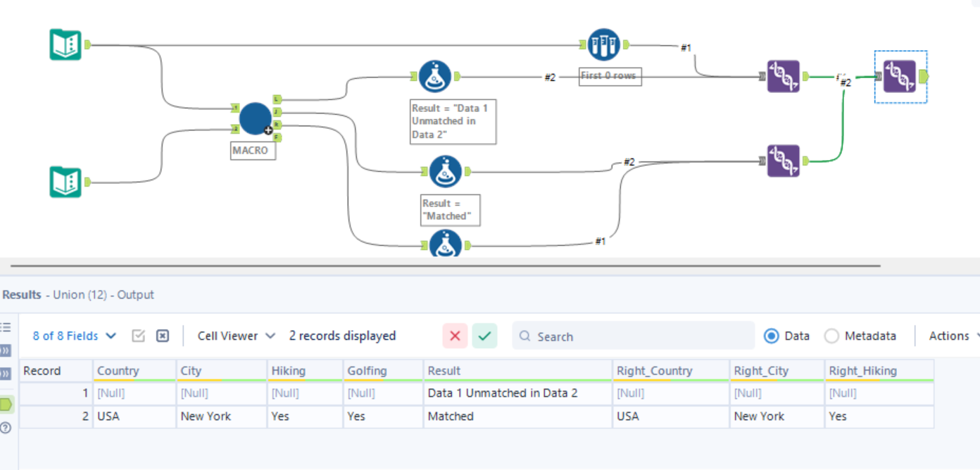Click the data quality bar under Country header
The image size is (980, 470).
tap(134, 381)
